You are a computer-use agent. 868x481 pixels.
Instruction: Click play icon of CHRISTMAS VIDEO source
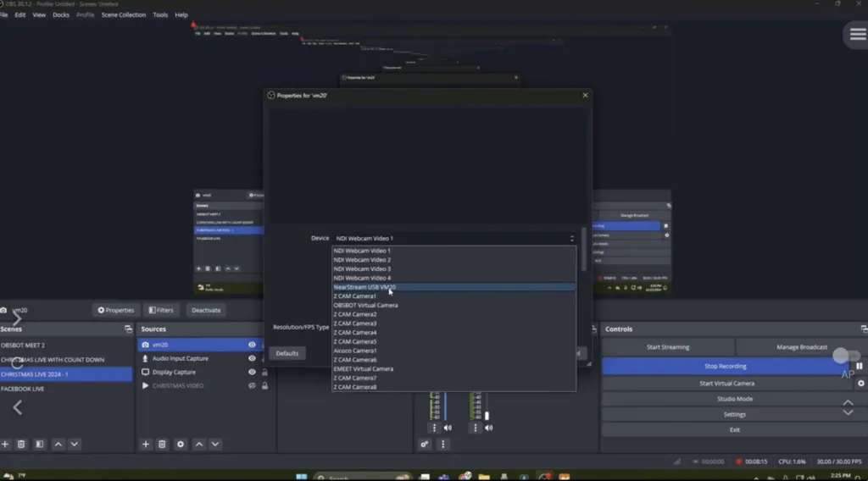pyautogui.click(x=146, y=385)
